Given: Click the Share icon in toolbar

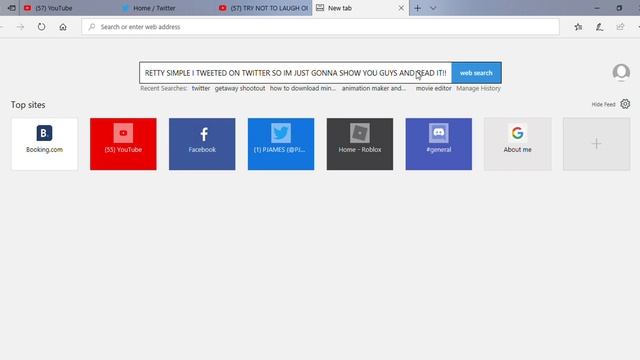Looking at the screenshot, I should click(x=620, y=27).
